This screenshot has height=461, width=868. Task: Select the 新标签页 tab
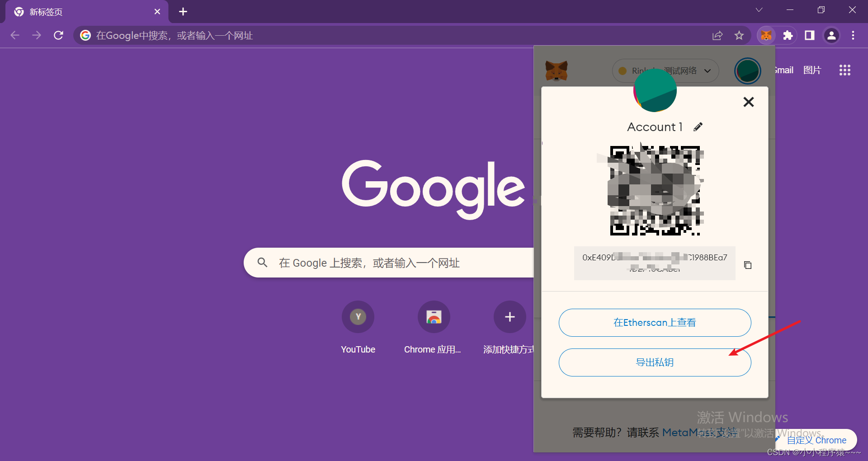tap(87, 12)
